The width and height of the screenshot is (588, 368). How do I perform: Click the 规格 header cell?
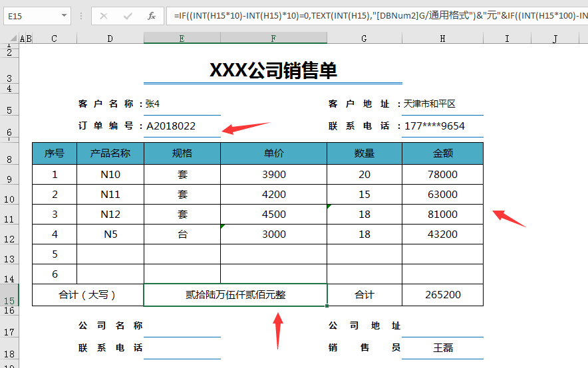(182, 153)
